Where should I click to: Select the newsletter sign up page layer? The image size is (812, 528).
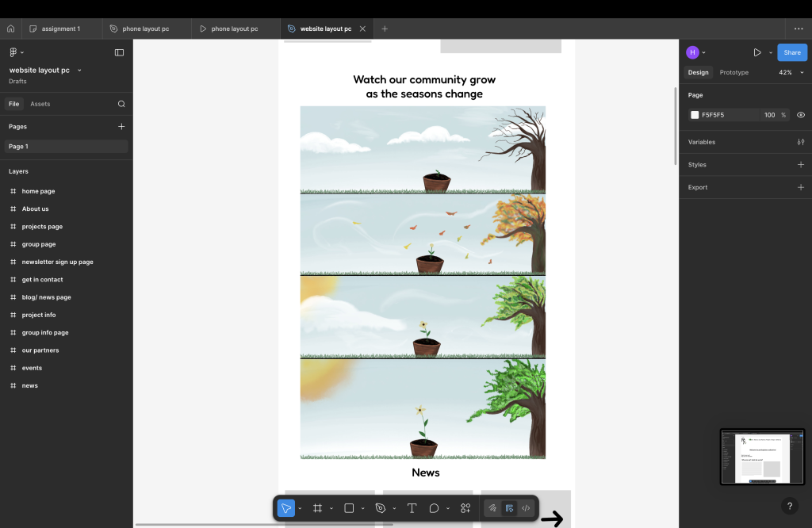57,262
